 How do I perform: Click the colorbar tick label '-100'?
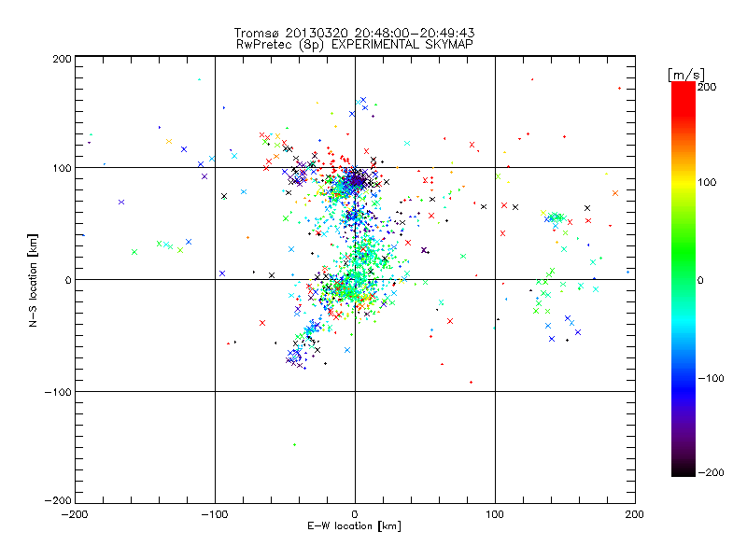711,379
